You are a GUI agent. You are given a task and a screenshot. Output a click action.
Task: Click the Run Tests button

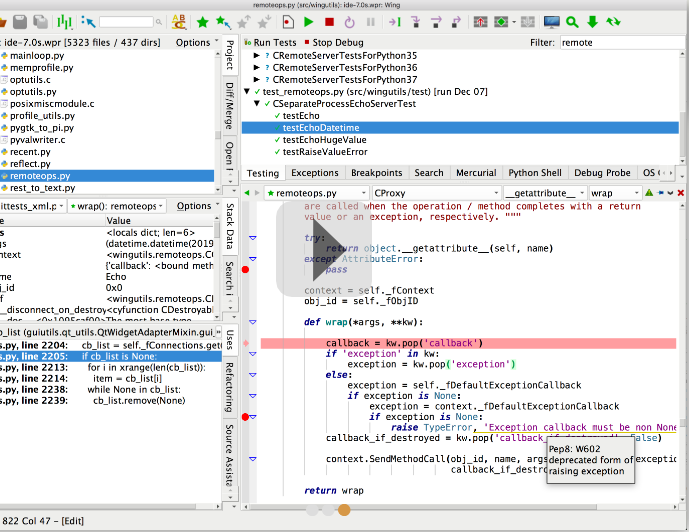(x=269, y=43)
